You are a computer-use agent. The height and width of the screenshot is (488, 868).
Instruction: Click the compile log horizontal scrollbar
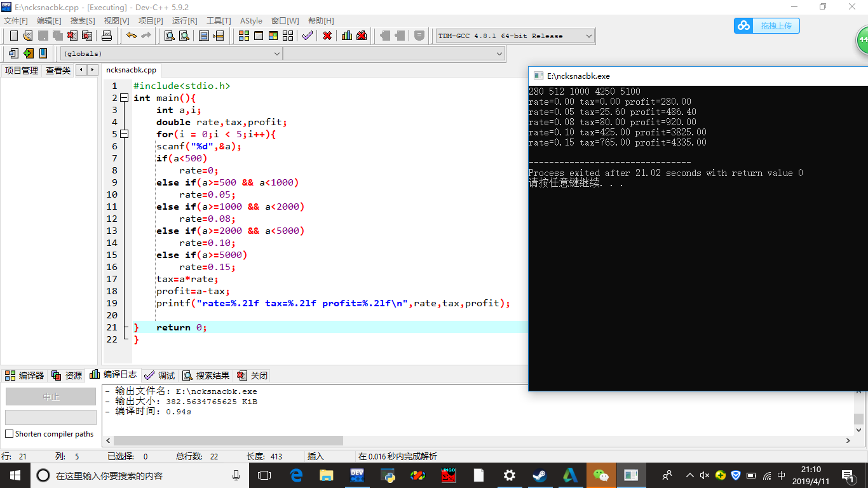point(229,440)
